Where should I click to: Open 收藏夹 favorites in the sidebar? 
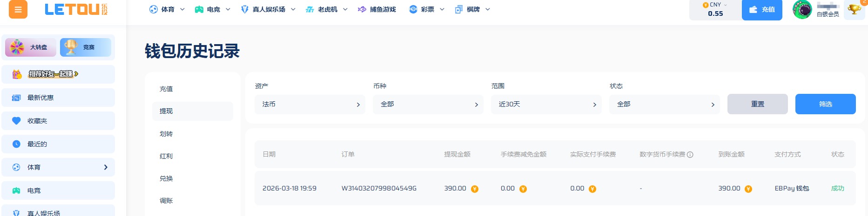pyautogui.click(x=58, y=121)
